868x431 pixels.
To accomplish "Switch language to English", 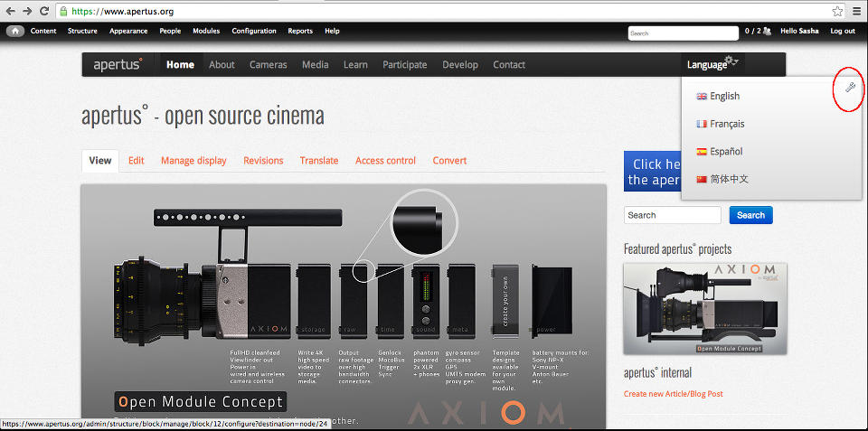I will point(724,97).
